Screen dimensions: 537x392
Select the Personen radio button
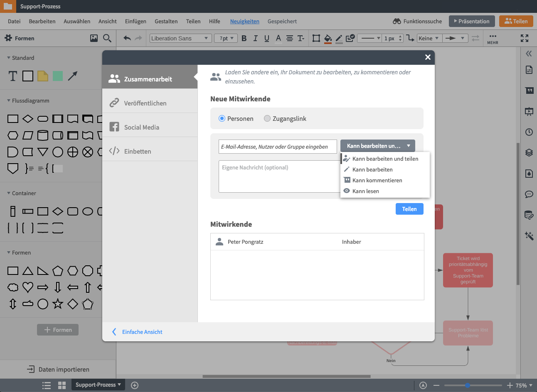[x=222, y=118]
